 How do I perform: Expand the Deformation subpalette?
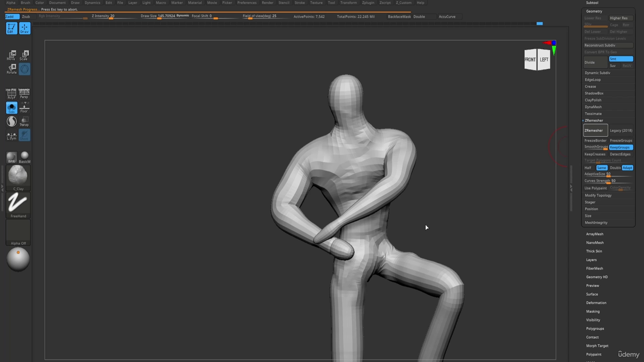click(596, 303)
